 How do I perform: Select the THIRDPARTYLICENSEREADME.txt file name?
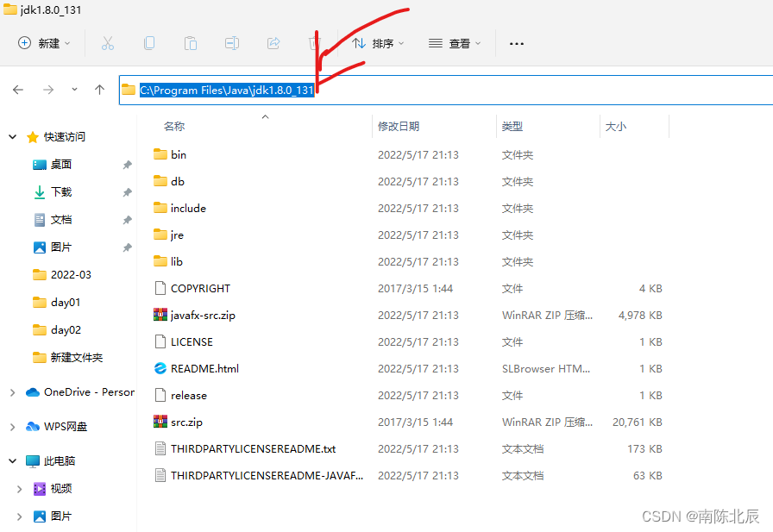pos(254,449)
